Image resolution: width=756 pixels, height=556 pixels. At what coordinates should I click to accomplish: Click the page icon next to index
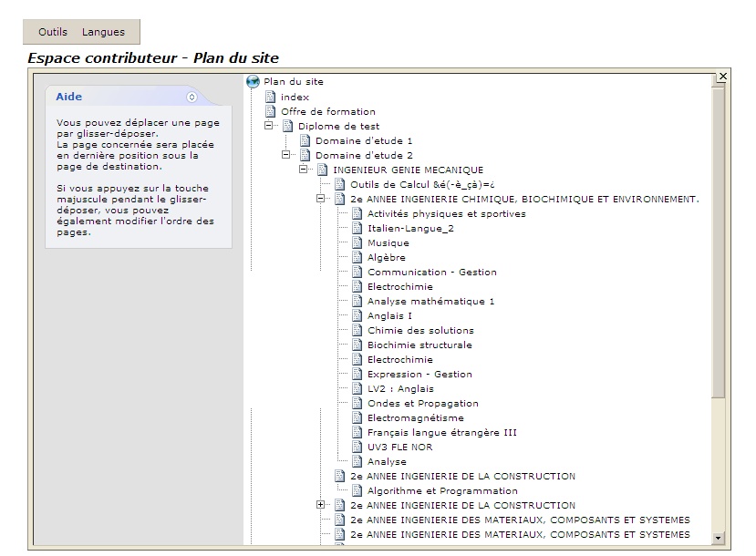(x=270, y=97)
